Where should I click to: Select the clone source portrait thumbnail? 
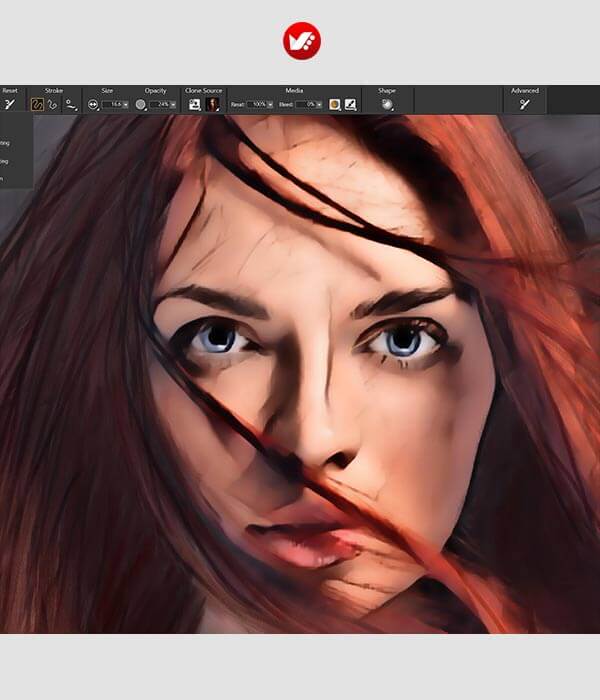pos(212,104)
